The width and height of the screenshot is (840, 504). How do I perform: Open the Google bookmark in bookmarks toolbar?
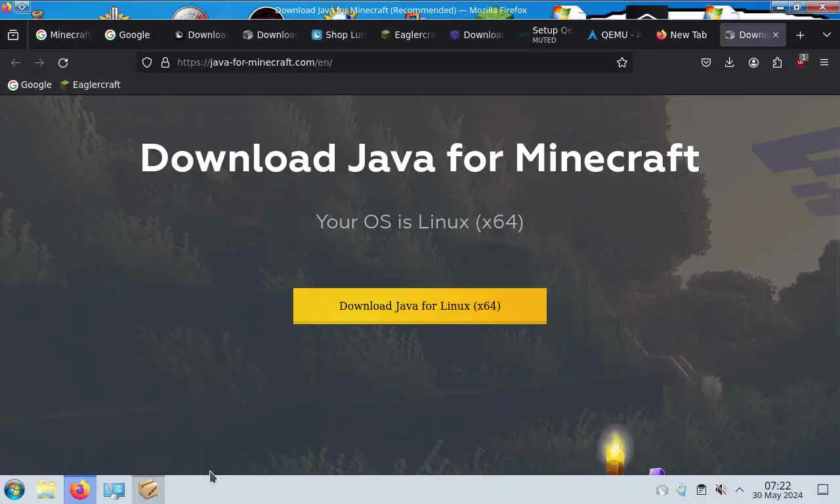pyautogui.click(x=30, y=85)
